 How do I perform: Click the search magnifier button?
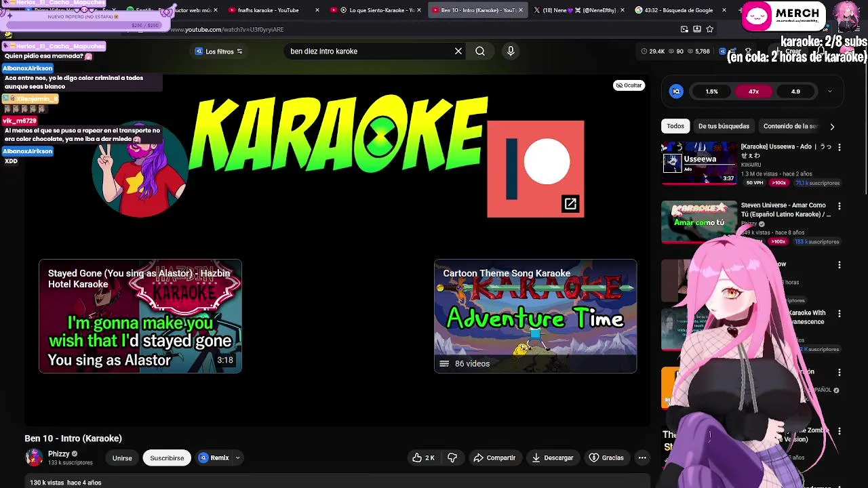(x=480, y=51)
